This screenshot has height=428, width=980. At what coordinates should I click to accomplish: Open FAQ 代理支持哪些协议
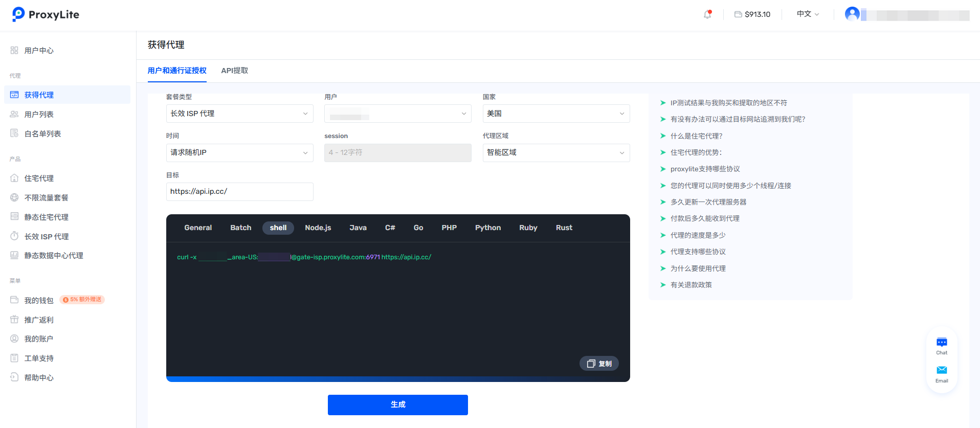pos(698,252)
